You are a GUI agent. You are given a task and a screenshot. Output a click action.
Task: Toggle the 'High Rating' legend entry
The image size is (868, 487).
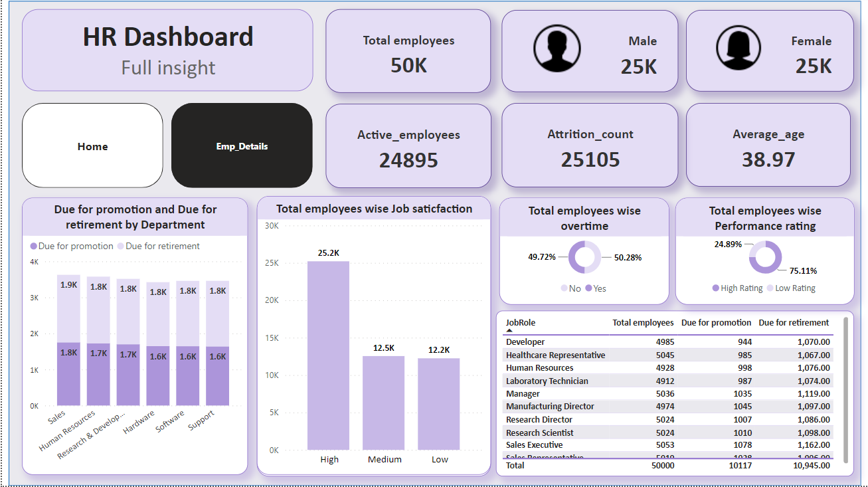click(738, 288)
